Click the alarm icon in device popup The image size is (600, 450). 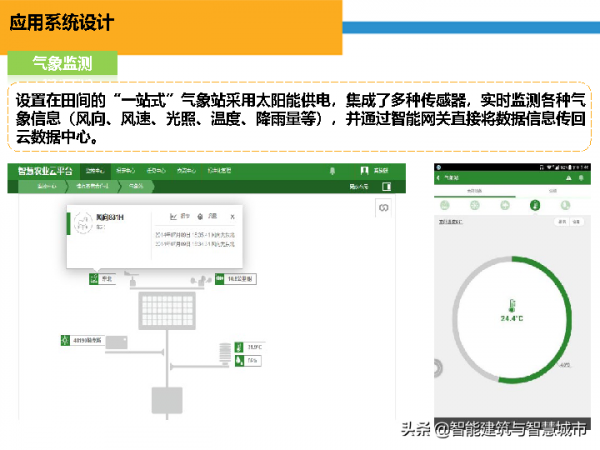click(200, 217)
